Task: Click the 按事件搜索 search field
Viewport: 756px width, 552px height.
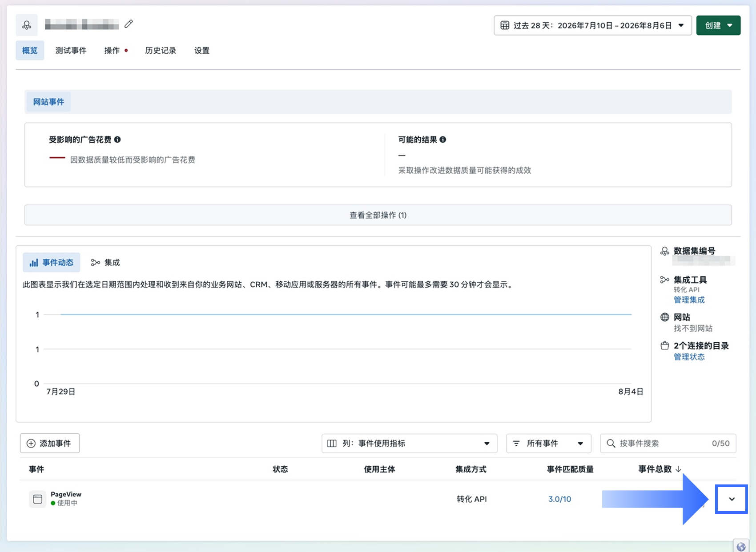Action: coord(668,443)
